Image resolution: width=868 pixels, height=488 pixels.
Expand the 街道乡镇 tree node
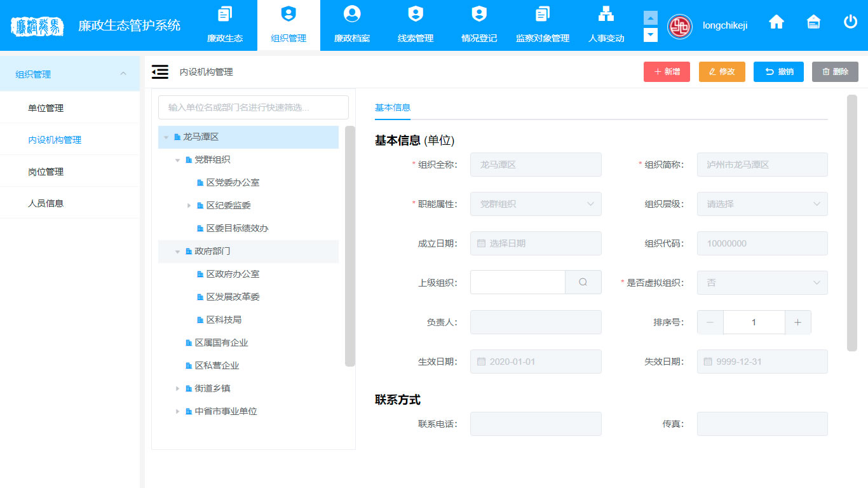(x=178, y=389)
